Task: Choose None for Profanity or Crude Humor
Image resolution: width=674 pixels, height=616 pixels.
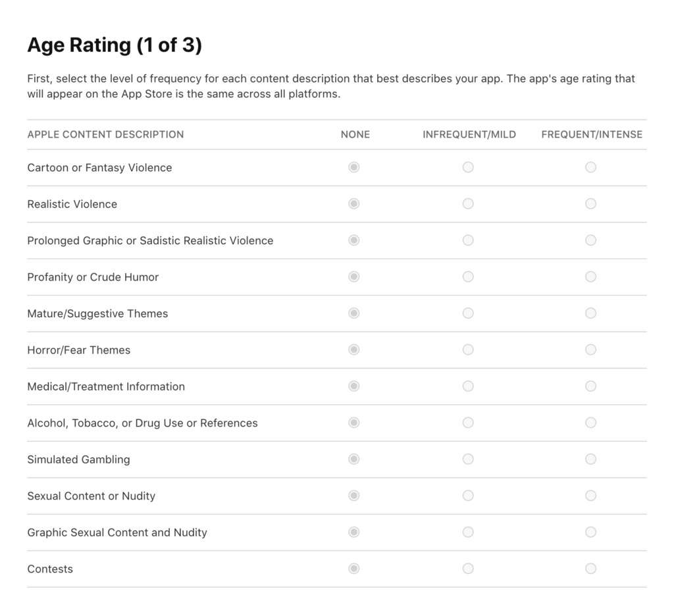Action: [353, 277]
